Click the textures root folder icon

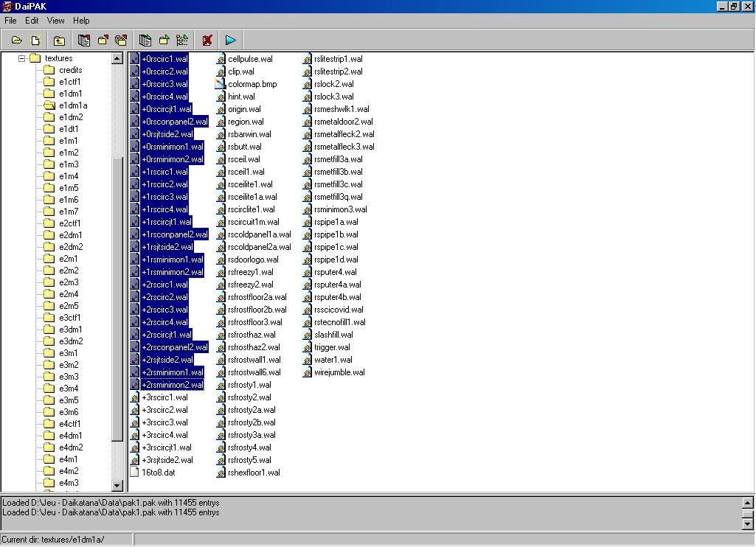pyautogui.click(x=35, y=58)
